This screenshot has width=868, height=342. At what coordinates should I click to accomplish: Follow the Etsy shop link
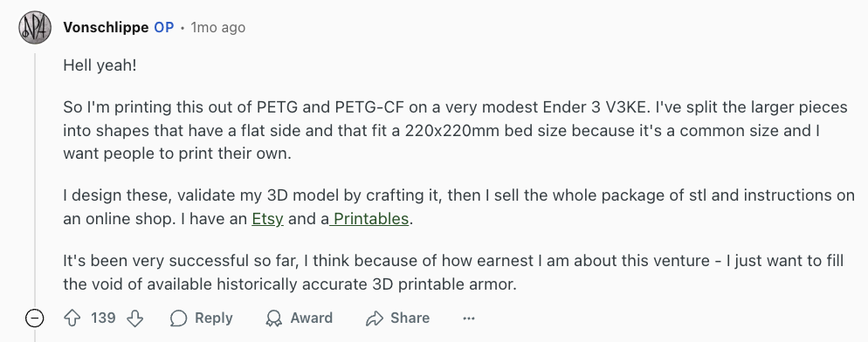point(267,219)
